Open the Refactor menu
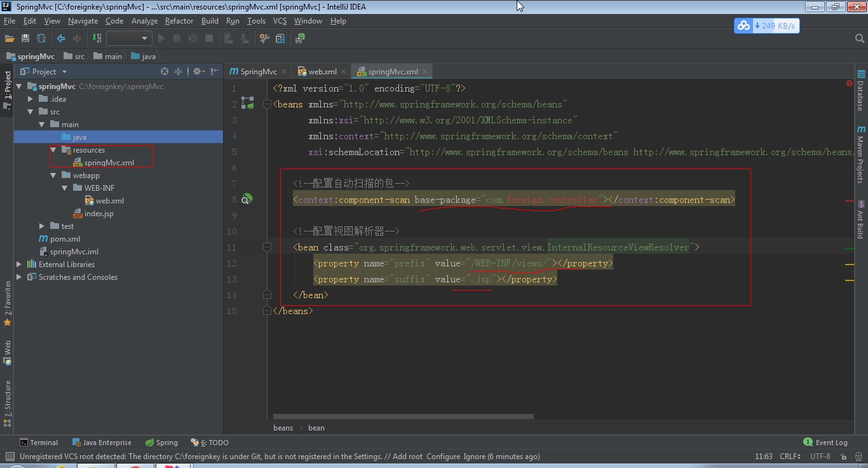Screen dimensions: 868x468 click(x=179, y=21)
